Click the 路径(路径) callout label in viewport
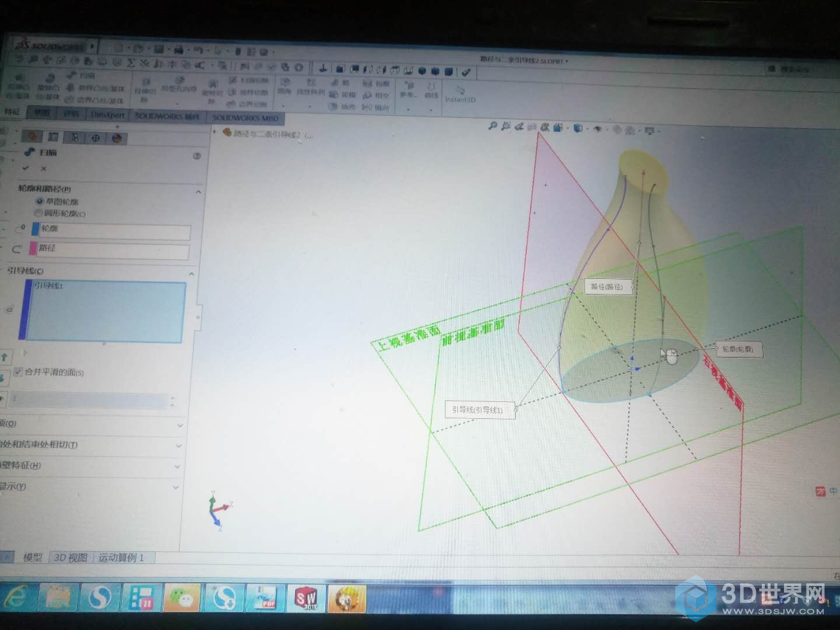This screenshot has height=630, width=840. click(607, 287)
